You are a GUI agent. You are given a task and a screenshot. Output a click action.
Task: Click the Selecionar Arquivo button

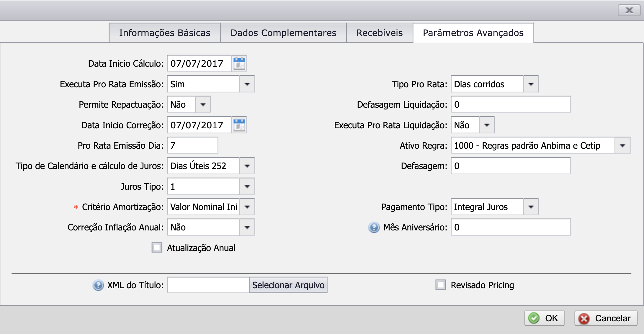pyautogui.click(x=288, y=285)
